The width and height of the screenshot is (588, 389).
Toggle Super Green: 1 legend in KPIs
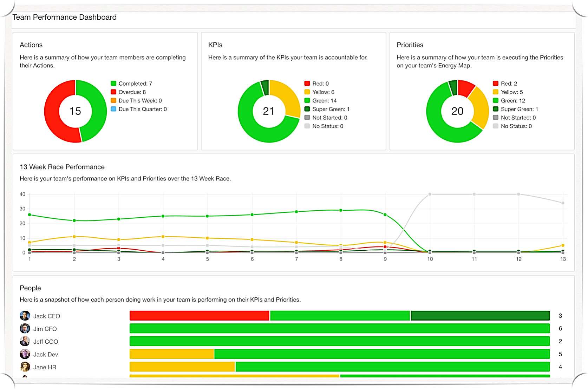(x=327, y=109)
